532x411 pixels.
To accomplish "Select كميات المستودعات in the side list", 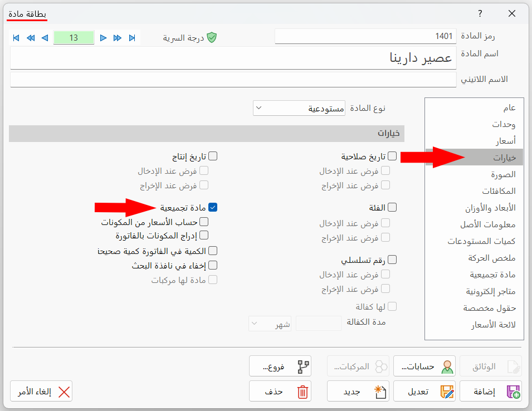I will pyautogui.click(x=474, y=241).
